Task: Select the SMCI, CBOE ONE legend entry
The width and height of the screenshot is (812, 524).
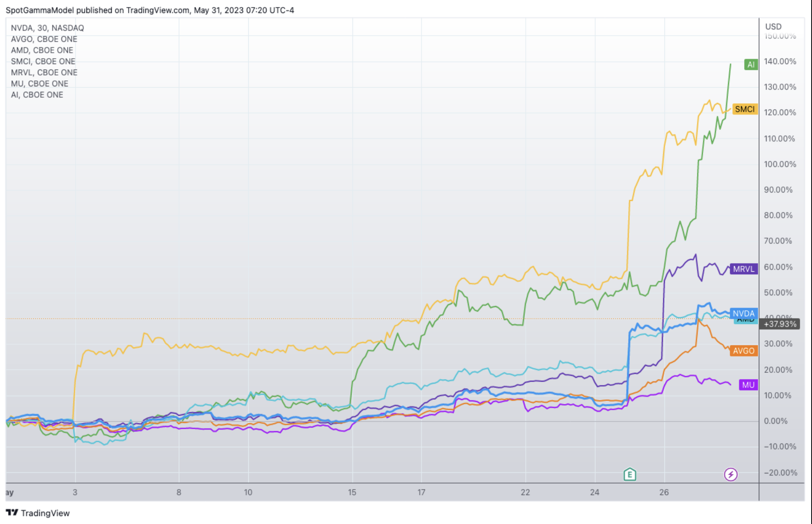Action: (x=43, y=61)
